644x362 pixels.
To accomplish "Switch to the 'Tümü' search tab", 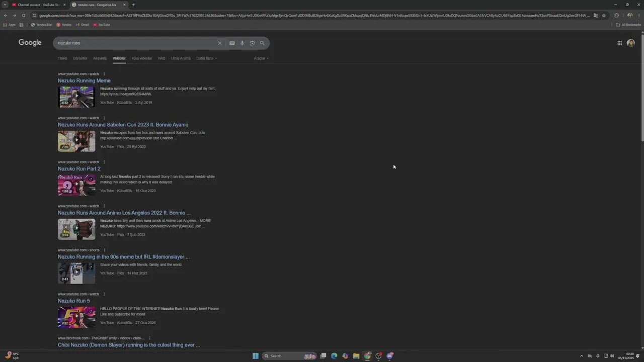I will [x=62, y=58].
